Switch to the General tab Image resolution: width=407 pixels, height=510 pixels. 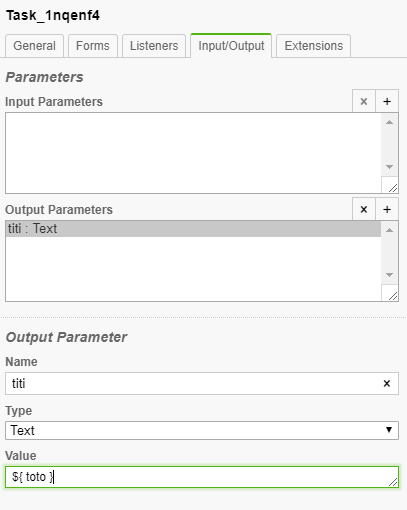tap(34, 46)
